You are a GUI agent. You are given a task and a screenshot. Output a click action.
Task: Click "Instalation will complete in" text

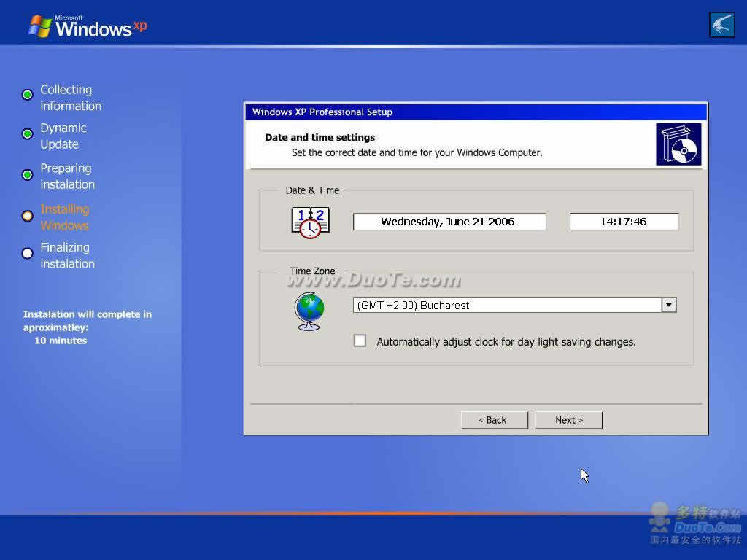point(88,314)
